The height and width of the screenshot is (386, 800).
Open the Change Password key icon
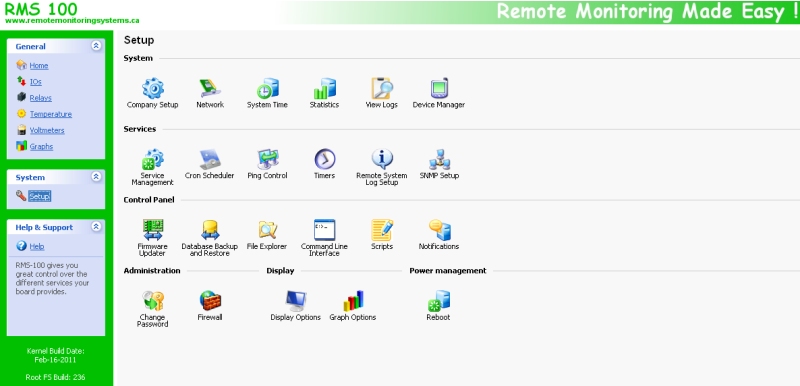tap(153, 301)
